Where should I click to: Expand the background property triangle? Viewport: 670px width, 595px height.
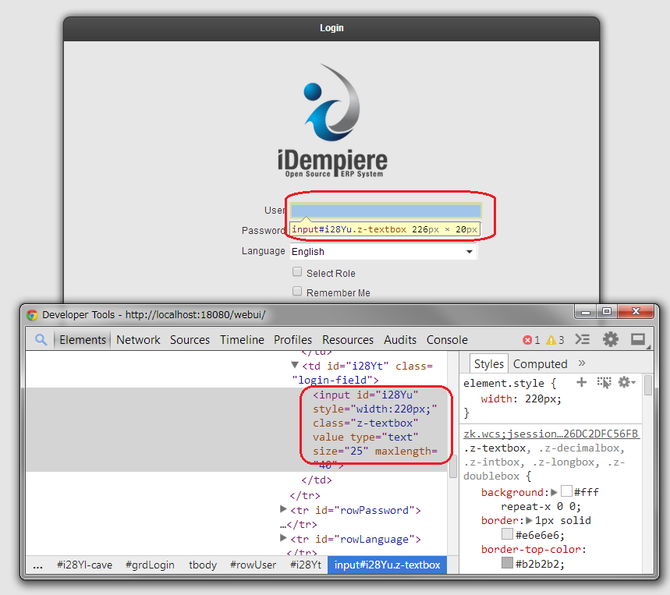coord(554,492)
